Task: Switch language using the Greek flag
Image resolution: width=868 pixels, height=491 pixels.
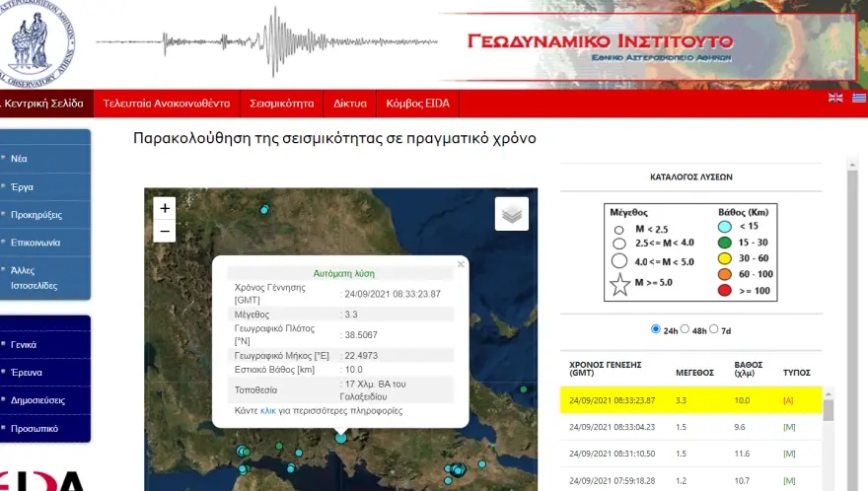Action: click(859, 98)
